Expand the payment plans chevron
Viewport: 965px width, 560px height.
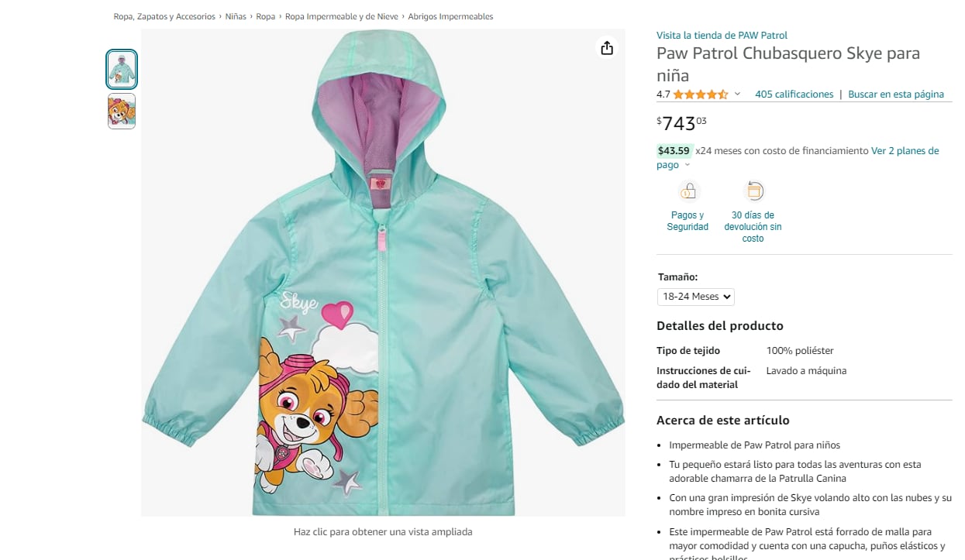click(x=687, y=165)
